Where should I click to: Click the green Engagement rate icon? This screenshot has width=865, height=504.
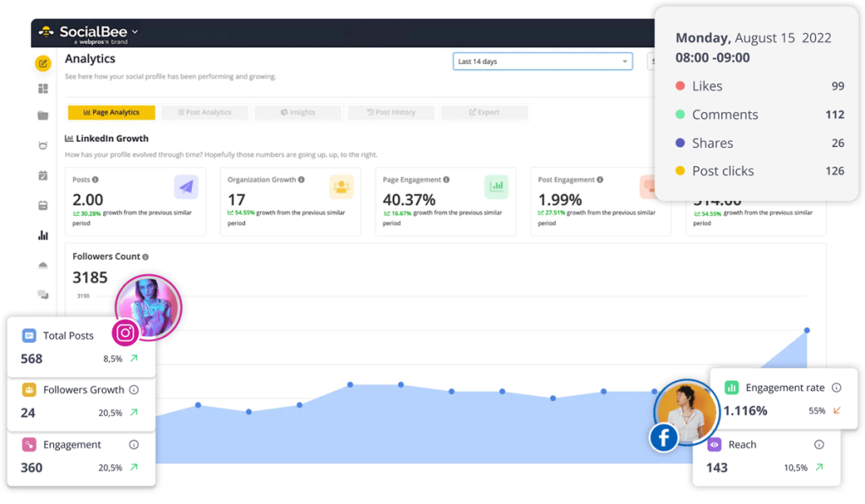(x=732, y=387)
